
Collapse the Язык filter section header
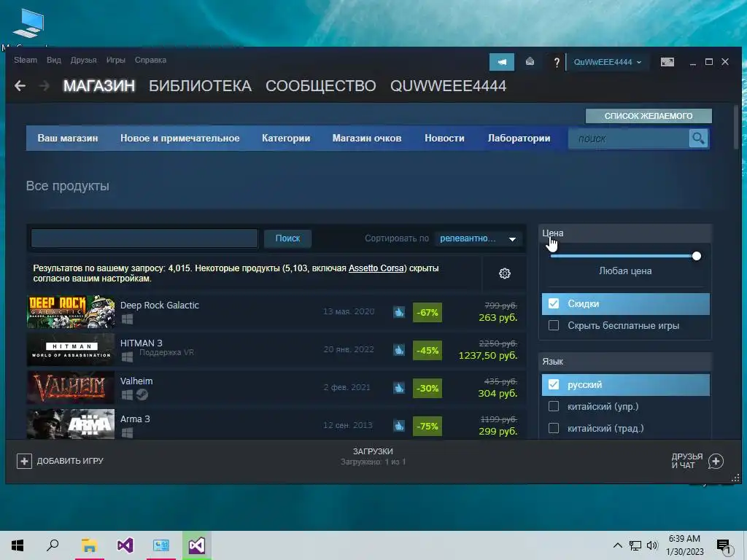[625, 362]
